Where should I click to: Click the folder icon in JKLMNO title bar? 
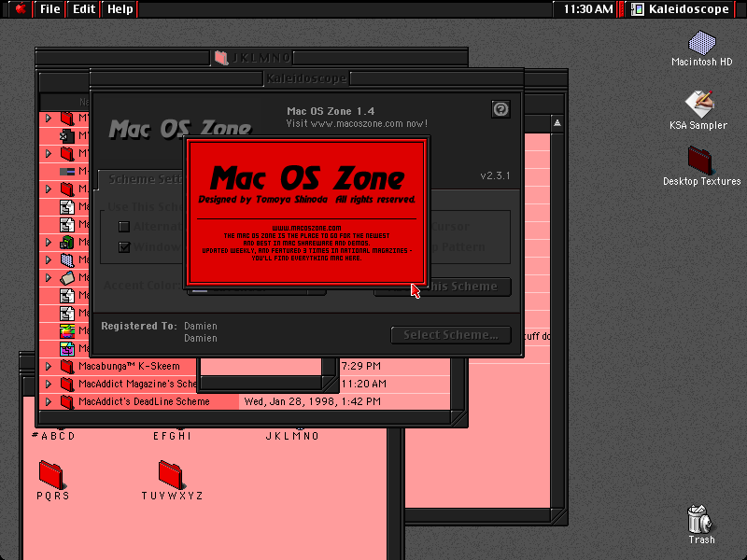pos(221,58)
